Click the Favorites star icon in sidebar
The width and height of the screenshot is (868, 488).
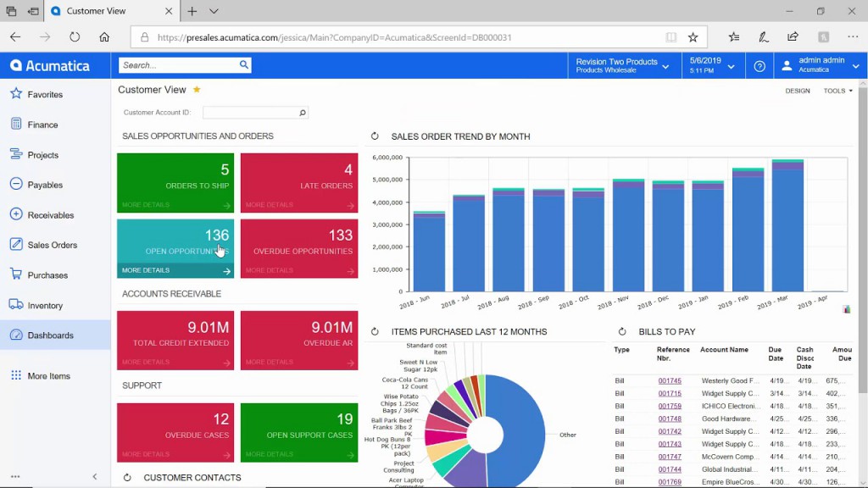[15, 94]
